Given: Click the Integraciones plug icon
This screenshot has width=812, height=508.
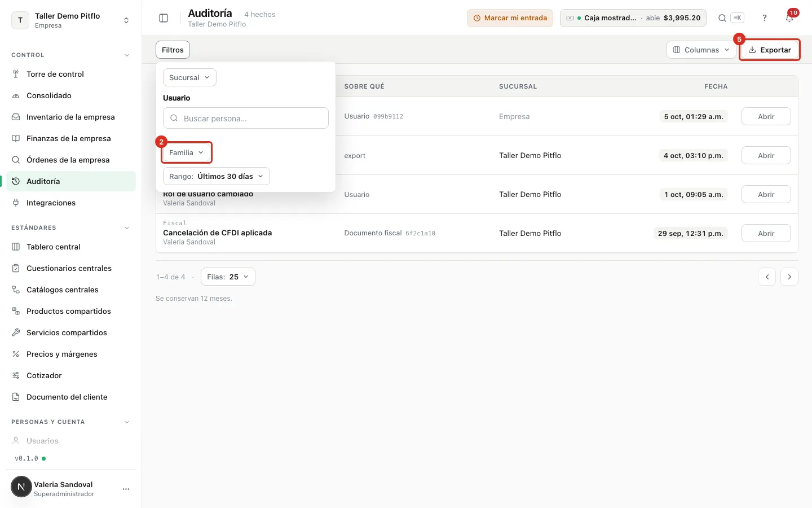Looking at the screenshot, I should (x=16, y=203).
